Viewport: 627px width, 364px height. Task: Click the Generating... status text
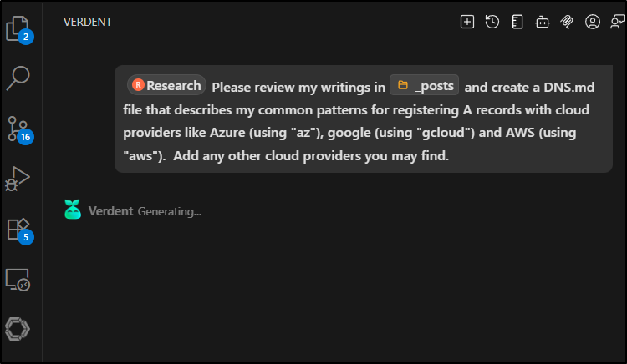[x=169, y=211]
